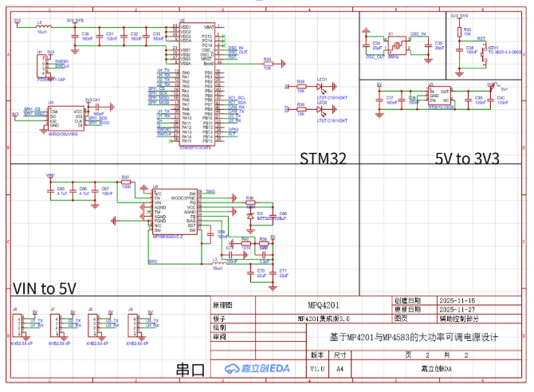Click the 5V to 3V3 section label
The height and width of the screenshot is (392, 534).
tap(467, 158)
